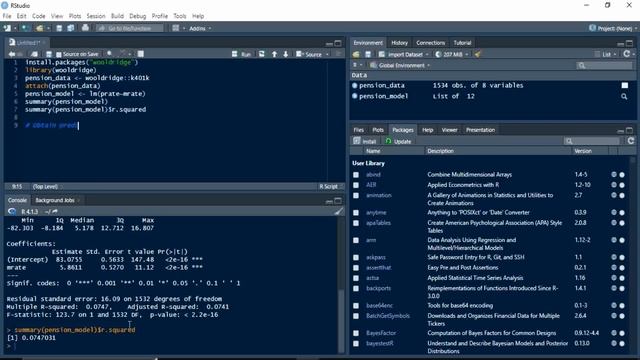Image resolution: width=640 pixels, height=360 pixels.
Task: Click the New File icon in main toolbar
Action: 7,28
